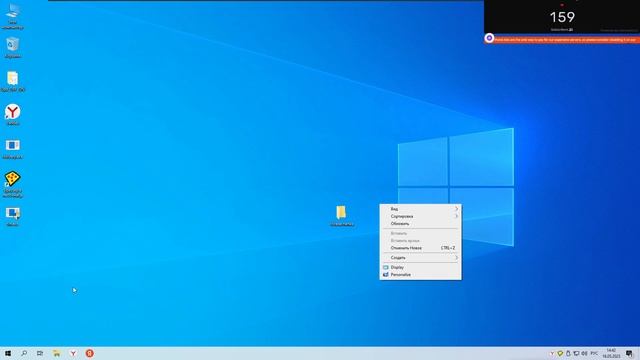Click the white USB device tray icon

click(568, 353)
